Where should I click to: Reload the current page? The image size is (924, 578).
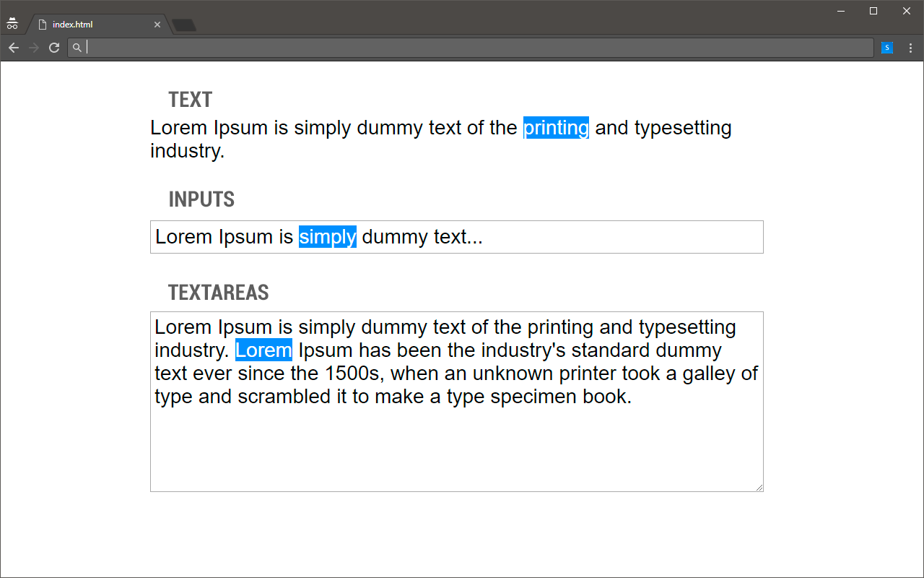click(x=54, y=48)
